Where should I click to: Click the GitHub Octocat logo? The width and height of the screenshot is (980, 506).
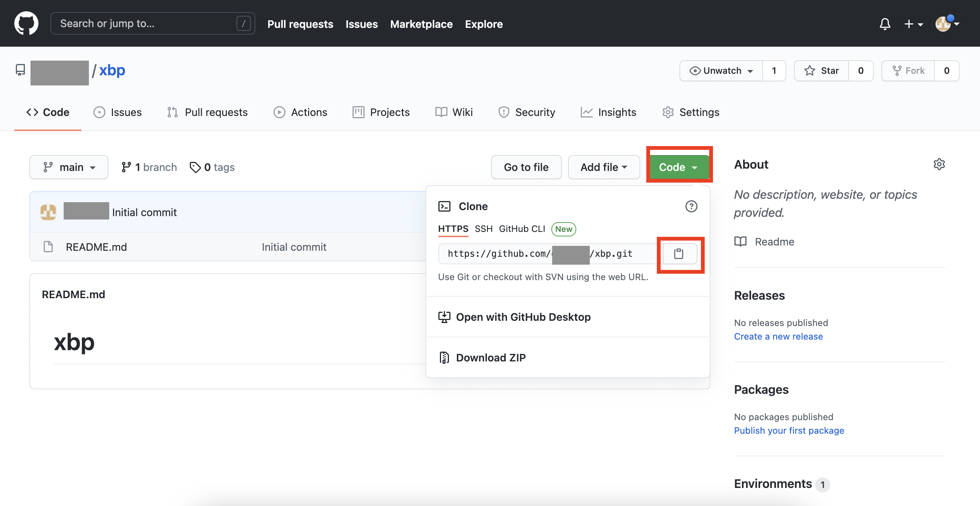pos(26,24)
